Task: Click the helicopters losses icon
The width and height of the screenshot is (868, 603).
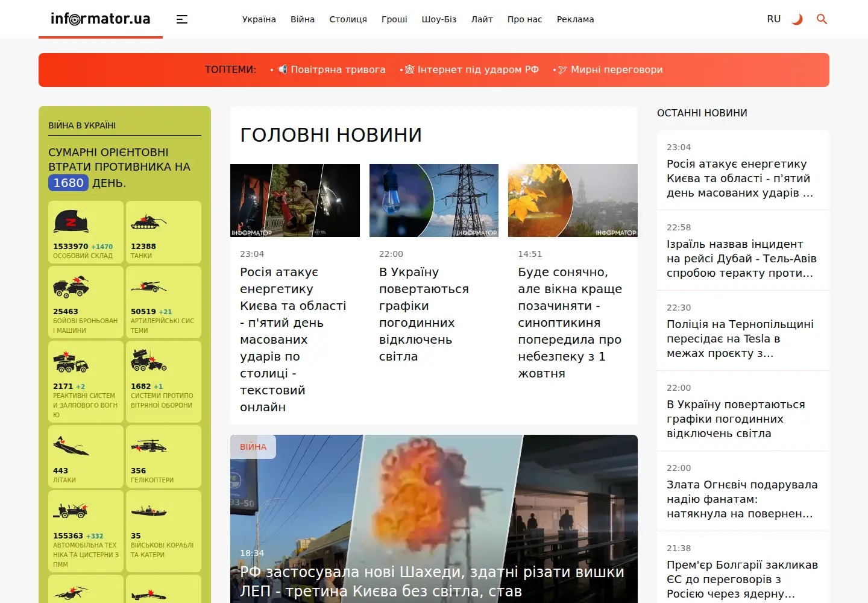Action: (x=148, y=446)
